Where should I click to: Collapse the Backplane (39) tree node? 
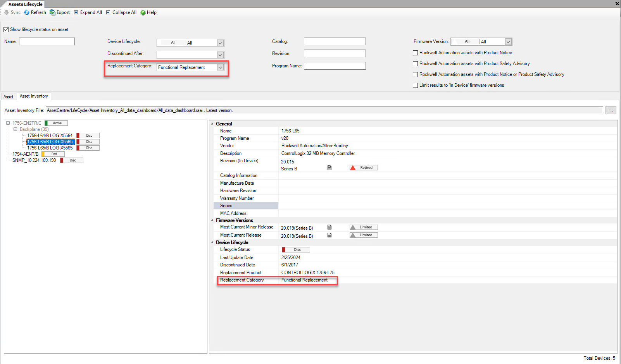[15, 129]
